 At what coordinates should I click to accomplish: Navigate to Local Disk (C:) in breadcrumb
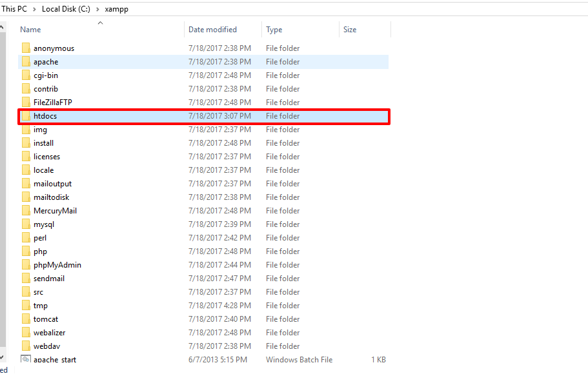(x=66, y=9)
